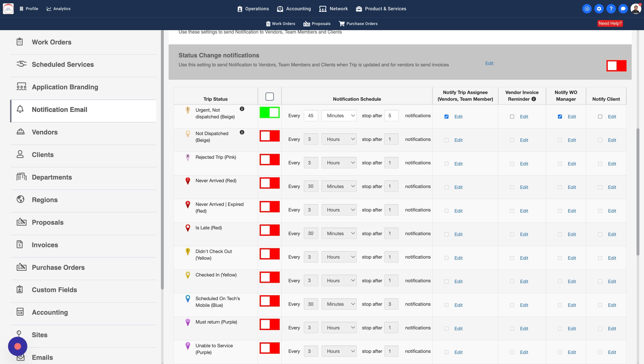This screenshot has width=644, height=364.
Task: Click the company logo in top left
Action: [8, 9]
